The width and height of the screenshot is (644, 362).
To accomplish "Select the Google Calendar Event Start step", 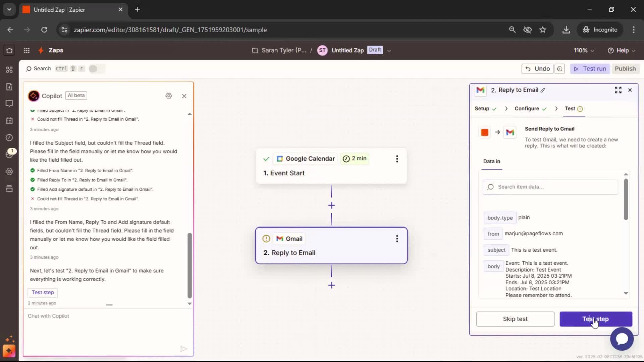I will pos(331,166).
